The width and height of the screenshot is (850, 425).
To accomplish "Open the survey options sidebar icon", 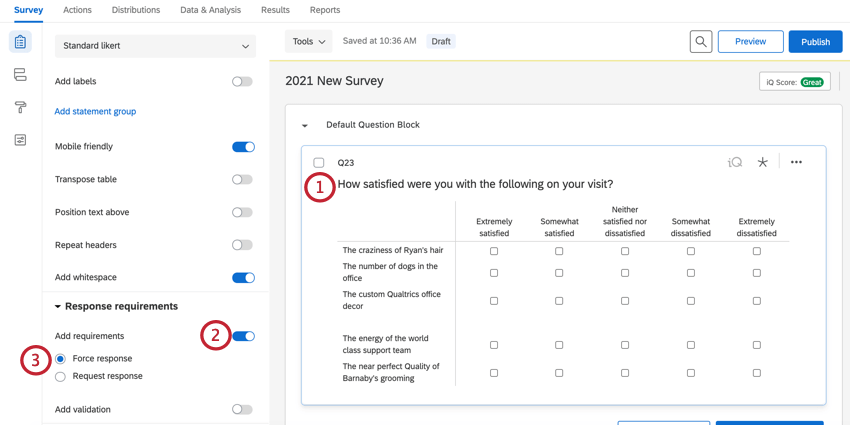I will [20, 140].
